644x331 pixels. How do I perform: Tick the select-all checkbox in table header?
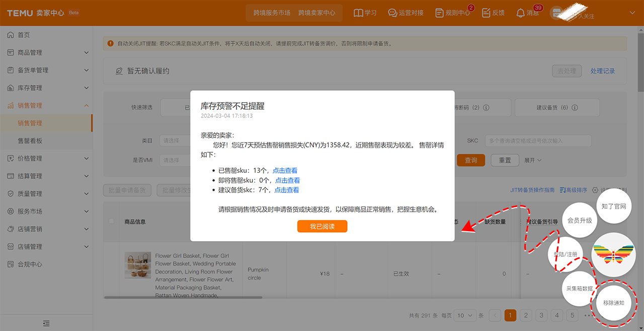(112, 221)
